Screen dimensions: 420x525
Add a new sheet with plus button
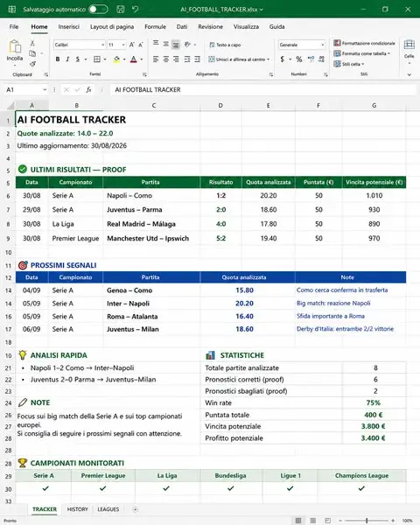pos(136,509)
